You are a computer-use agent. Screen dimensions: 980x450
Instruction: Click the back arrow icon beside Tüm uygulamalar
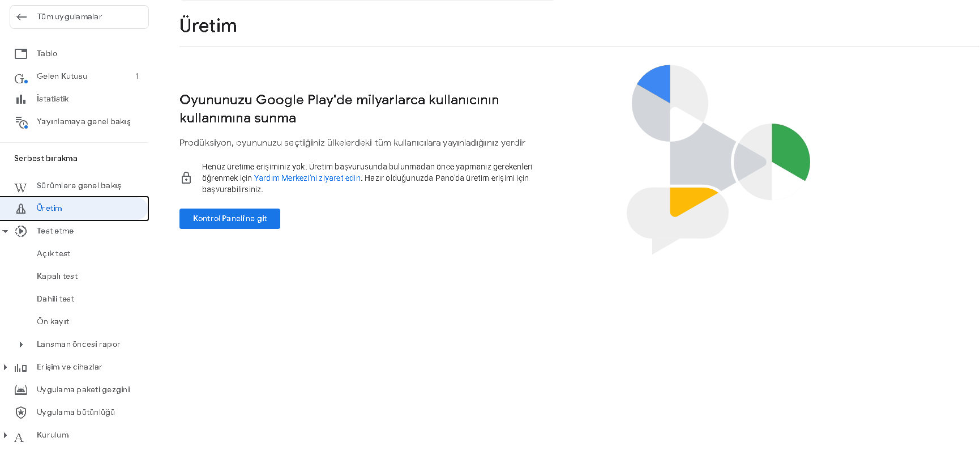(x=22, y=17)
